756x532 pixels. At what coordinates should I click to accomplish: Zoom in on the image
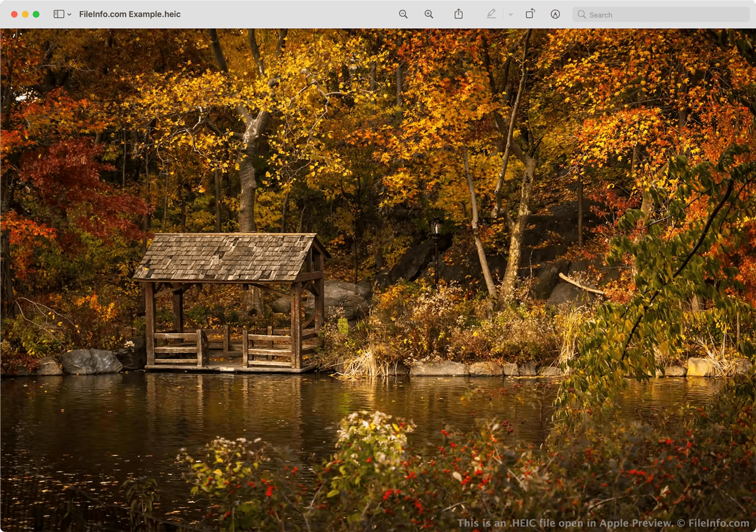(x=429, y=14)
